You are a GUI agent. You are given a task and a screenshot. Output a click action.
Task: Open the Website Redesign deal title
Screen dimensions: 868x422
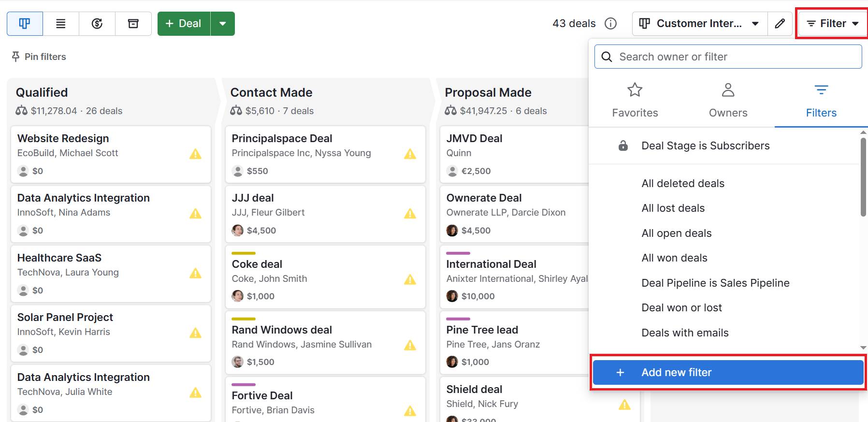pos(63,138)
